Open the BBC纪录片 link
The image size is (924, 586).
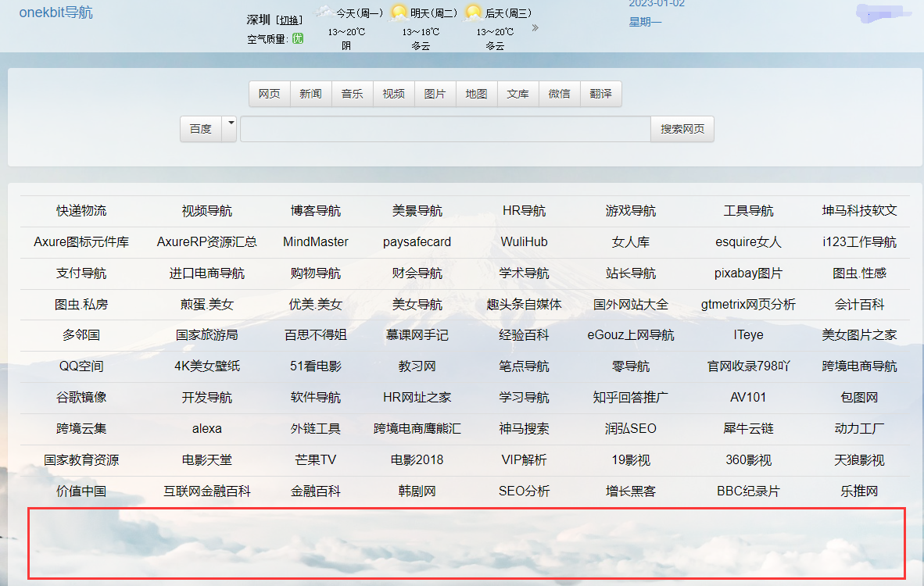pos(748,491)
